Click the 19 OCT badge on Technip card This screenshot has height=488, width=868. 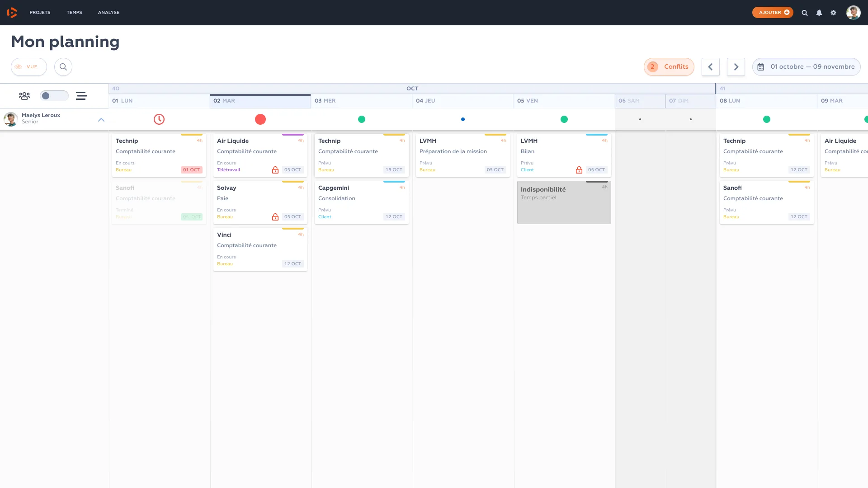(394, 170)
